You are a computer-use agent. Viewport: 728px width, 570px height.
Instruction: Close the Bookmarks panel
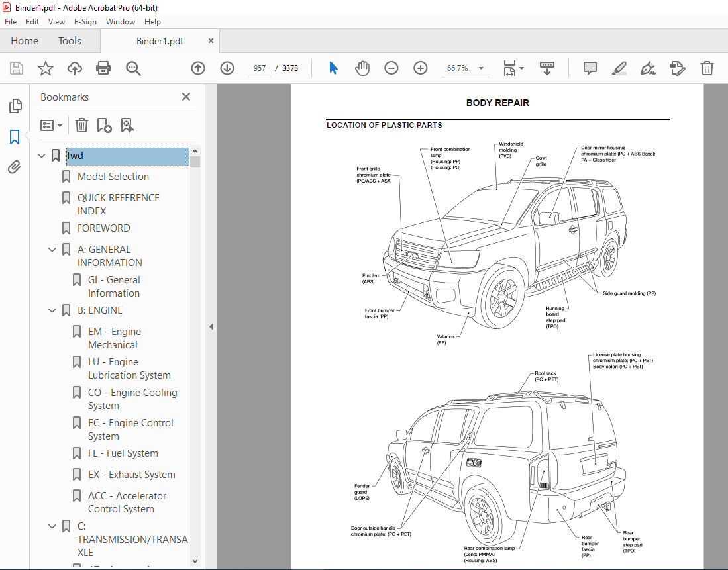coord(186,97)
